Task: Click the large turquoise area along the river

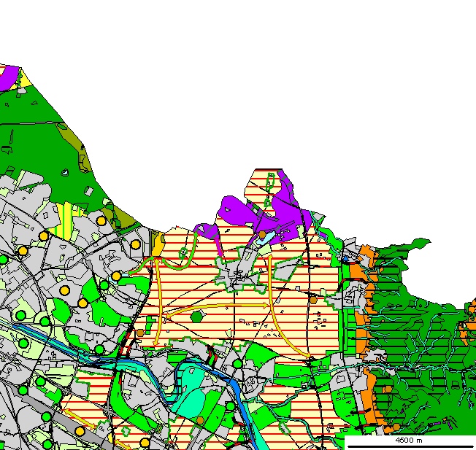Action: [191, 392]
